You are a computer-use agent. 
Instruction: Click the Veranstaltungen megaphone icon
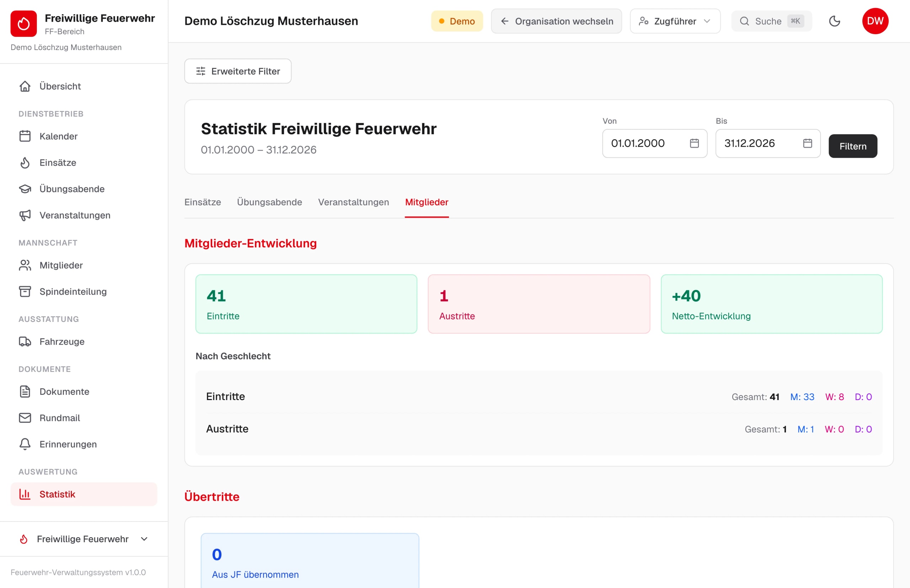[x=25, y=215]
